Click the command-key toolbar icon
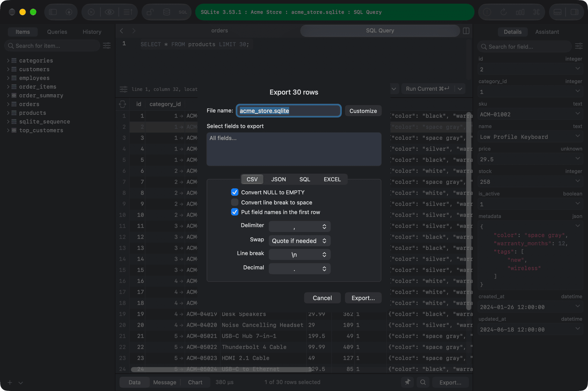The image size is (588, 391). click(x=537, y=12)
